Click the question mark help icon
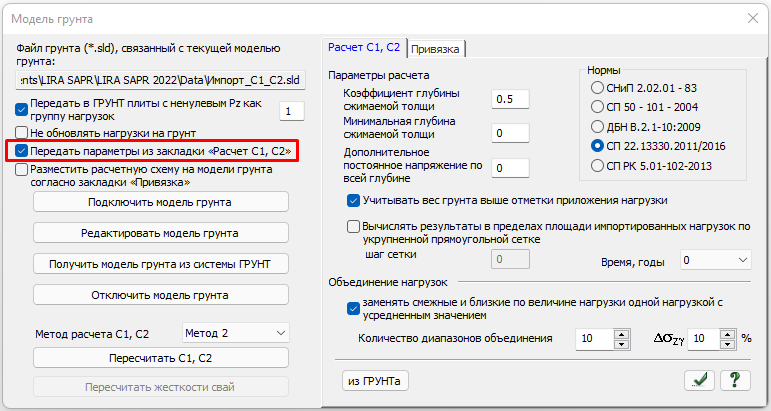The height and width of the screenshot is (411, 771). point(735,379)
